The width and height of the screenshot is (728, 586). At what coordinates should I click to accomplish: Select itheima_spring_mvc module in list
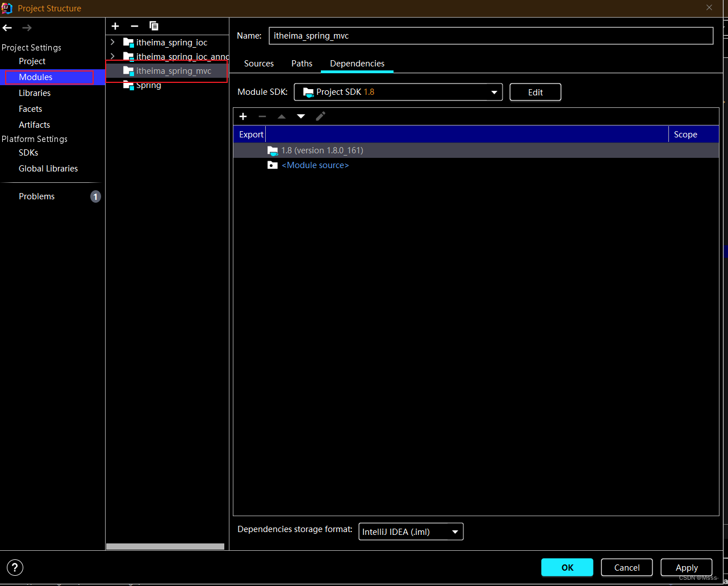167,71
